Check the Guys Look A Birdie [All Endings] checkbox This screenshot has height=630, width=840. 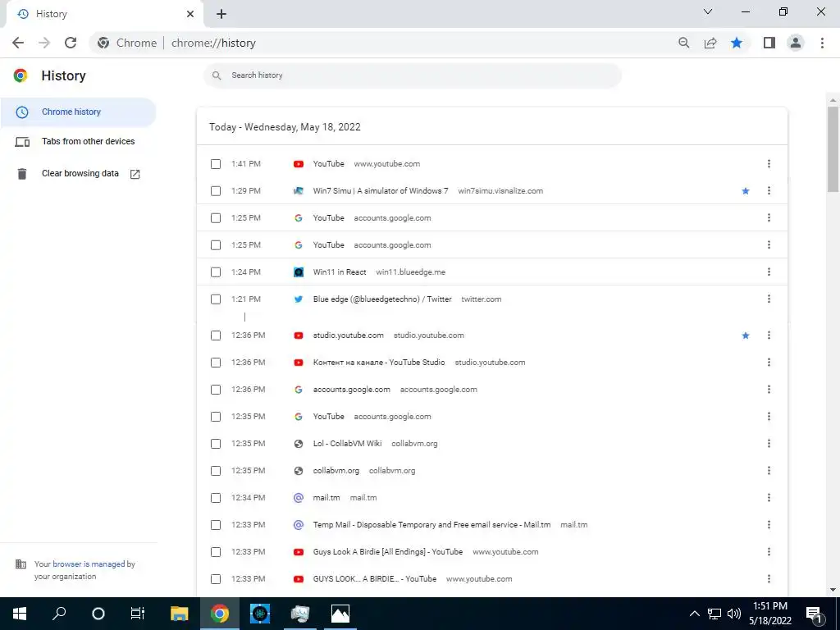point(216,552)
